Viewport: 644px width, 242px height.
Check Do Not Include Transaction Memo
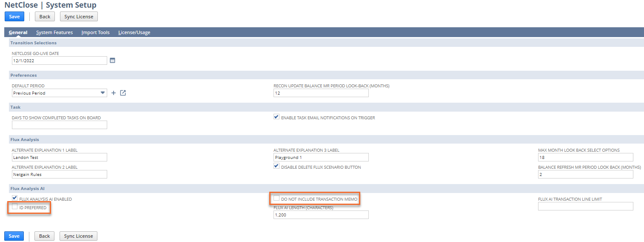tap(276, 199)
